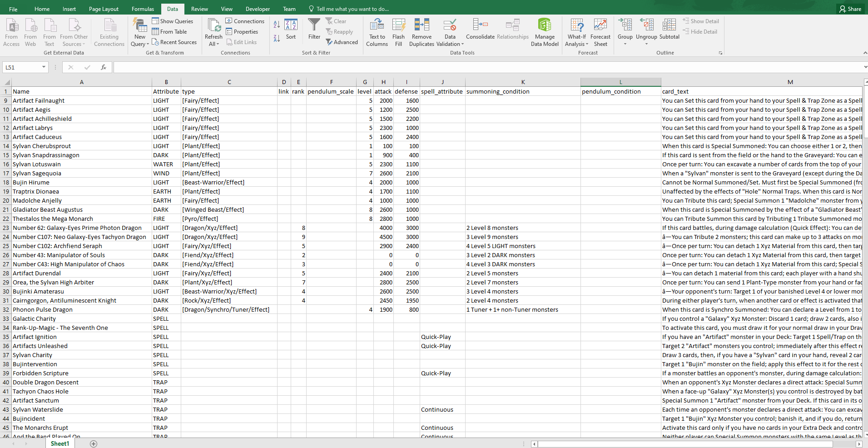Expand Group dropdown arrow
Screen dimensions: 868x448
pyautogui.click(x=625, y=44)
